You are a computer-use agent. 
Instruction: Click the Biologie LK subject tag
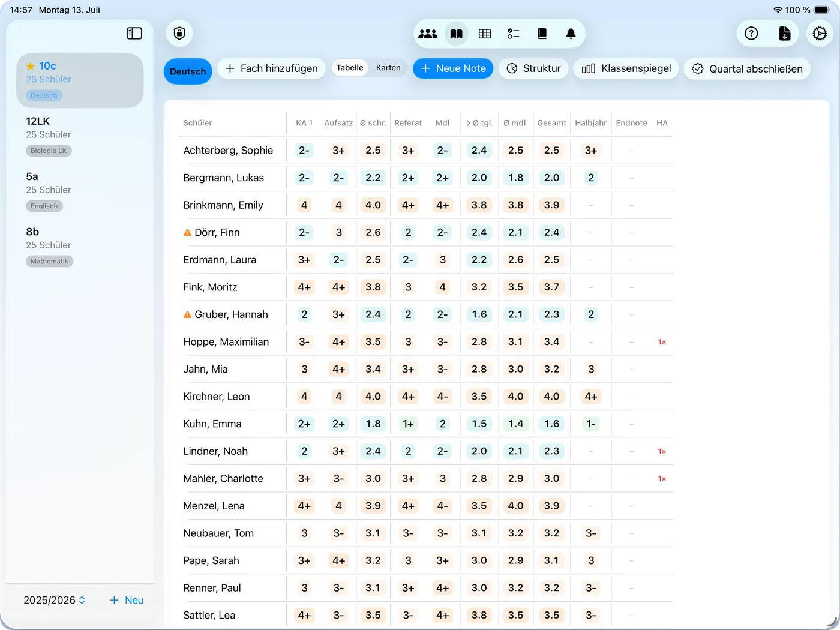point(49,151)
